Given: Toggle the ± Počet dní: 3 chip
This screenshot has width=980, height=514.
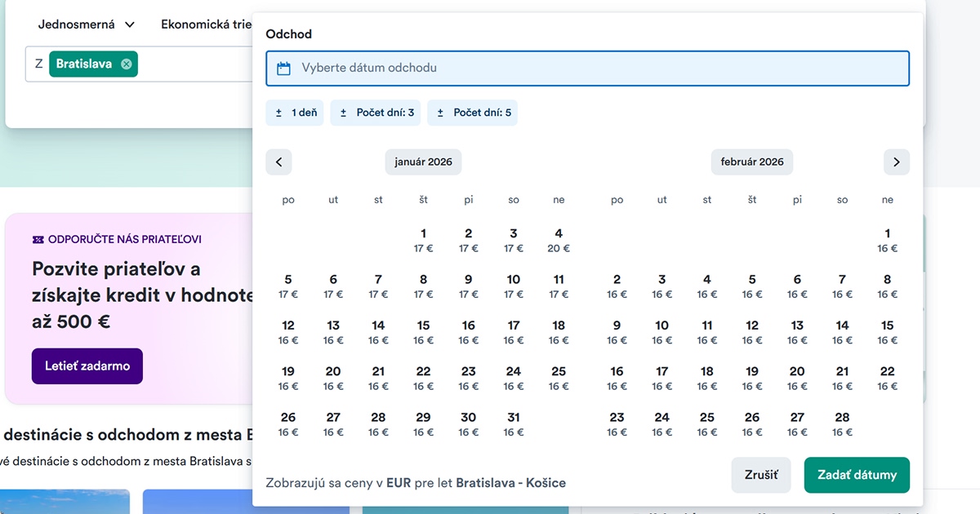Looking at the screenshot, I should pyautogui.click(x=376, y=113).
